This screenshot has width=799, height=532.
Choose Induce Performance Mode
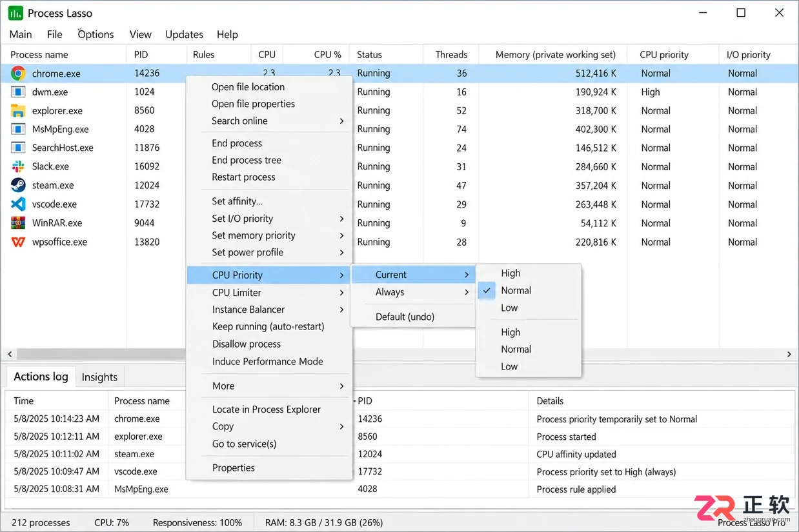coord(269,362)
